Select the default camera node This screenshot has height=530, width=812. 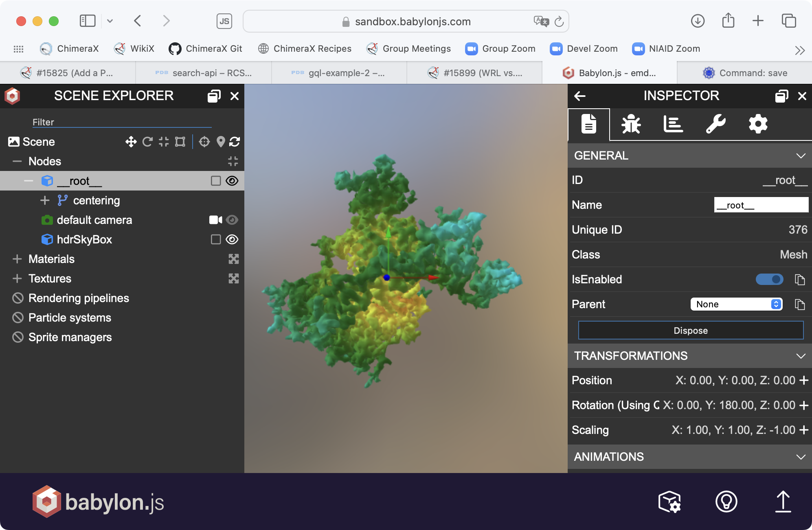pyautogui.click(x=94, y=220)
